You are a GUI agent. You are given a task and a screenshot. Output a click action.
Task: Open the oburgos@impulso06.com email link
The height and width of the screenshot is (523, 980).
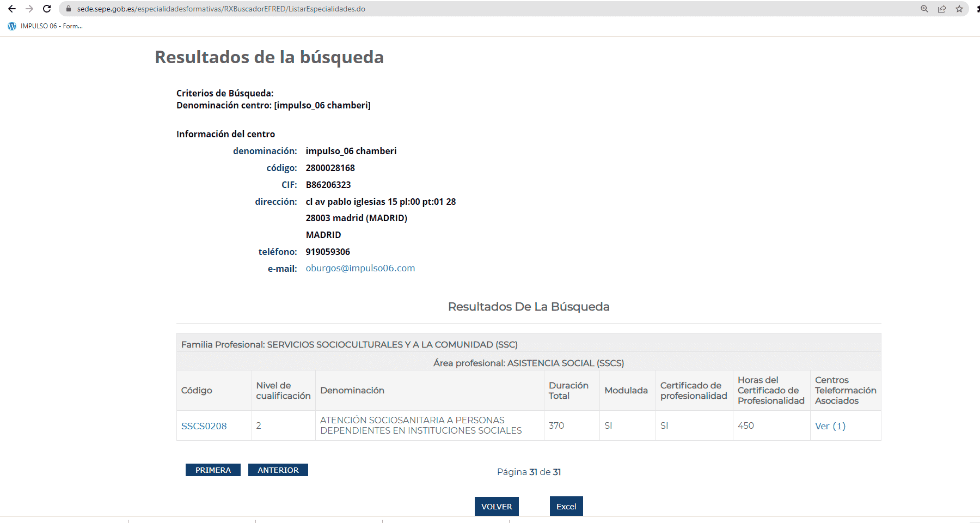360,267
